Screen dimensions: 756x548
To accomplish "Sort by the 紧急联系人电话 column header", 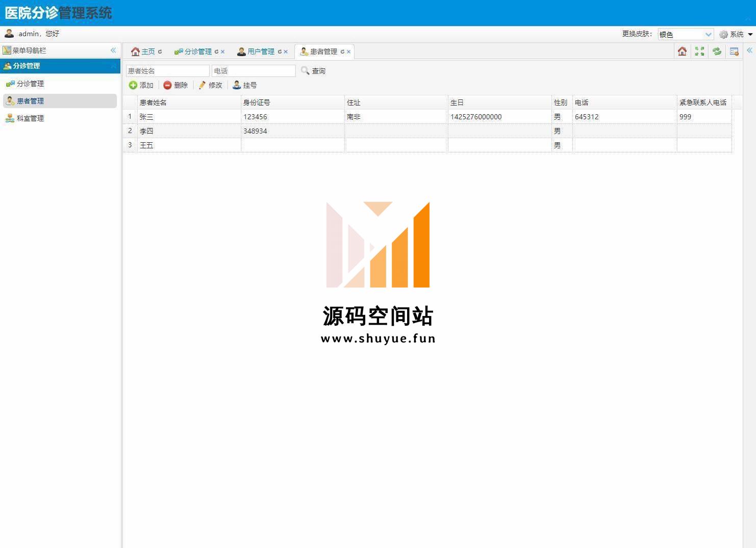I will (704, 102).
